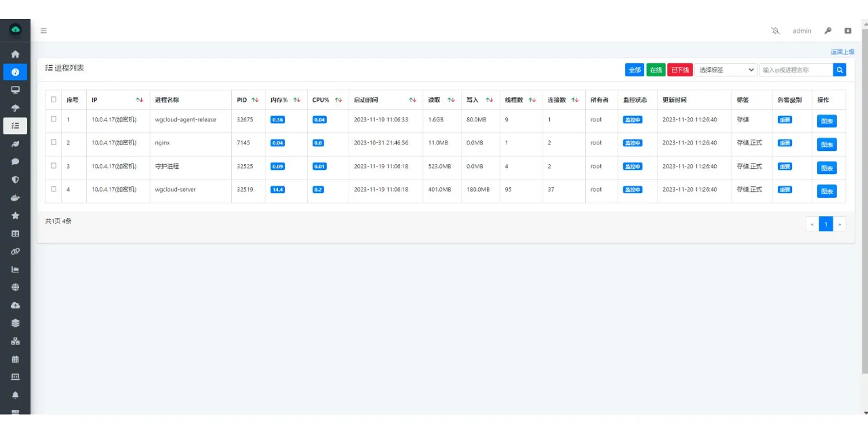Screen dimensions: 868x433
Task: Click the exit icon beside the key
Action: 848,30
